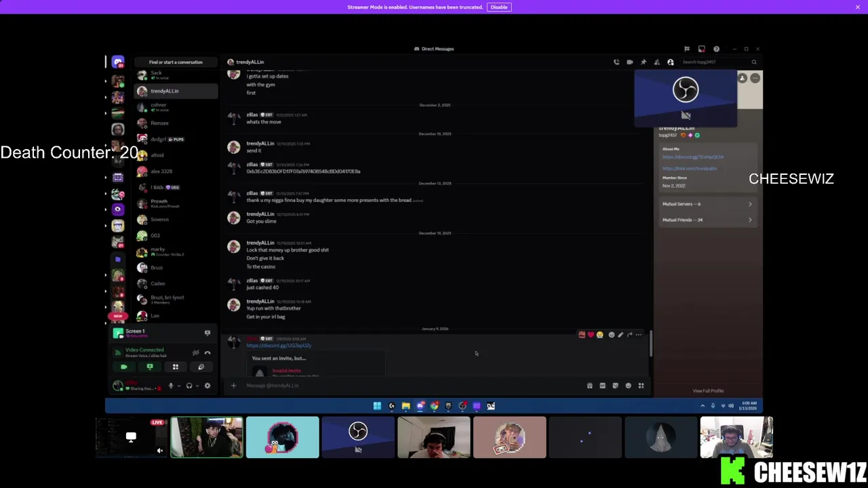Open emoji picker in message bar

click(628, 386)
